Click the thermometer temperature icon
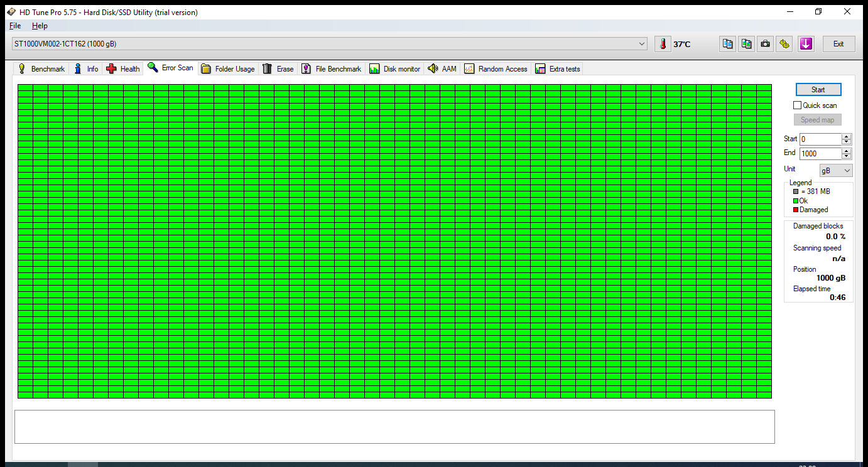This screenshot has width=868, height=467. [x=662, y=44]
